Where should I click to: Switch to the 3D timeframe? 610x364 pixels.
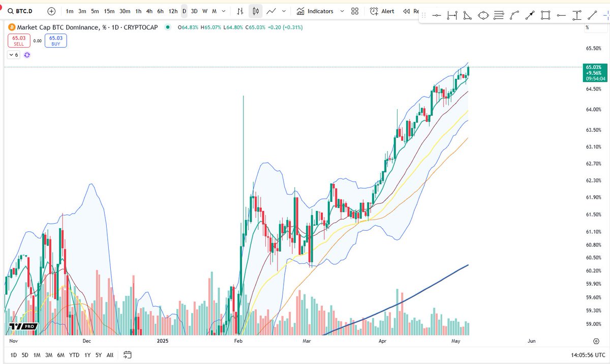point(194,11)
